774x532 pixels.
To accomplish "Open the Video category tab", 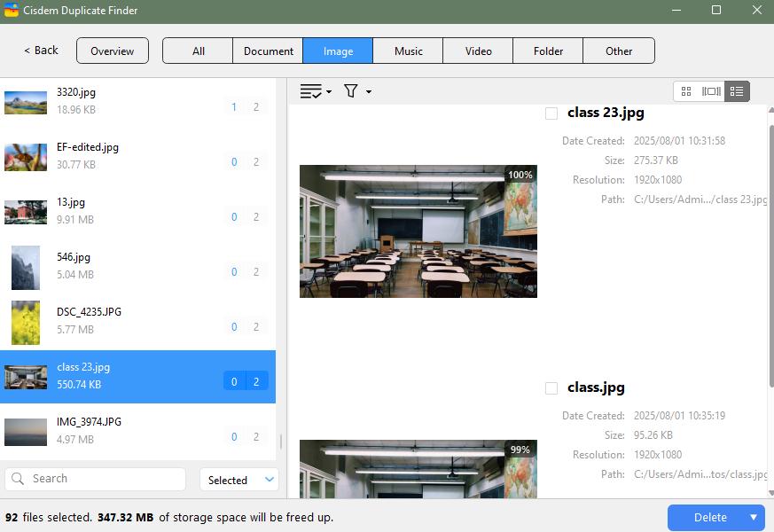I will [x=478, y=51].
